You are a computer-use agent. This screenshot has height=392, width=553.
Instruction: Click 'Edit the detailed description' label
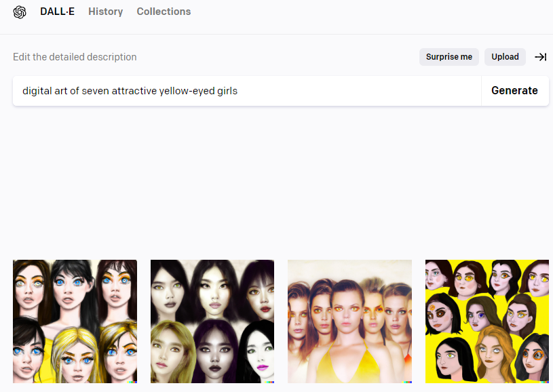75,57
